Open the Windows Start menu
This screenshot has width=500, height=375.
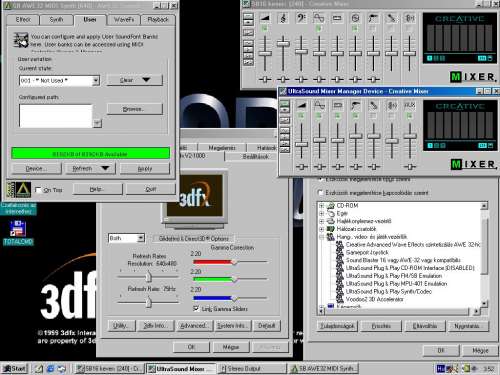point(15,368)
